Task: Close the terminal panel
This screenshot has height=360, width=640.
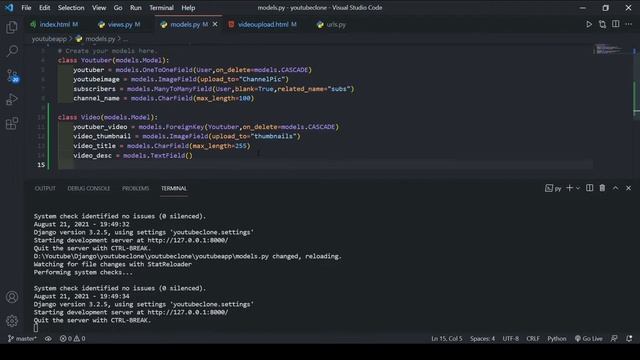Action: [629, 188]
